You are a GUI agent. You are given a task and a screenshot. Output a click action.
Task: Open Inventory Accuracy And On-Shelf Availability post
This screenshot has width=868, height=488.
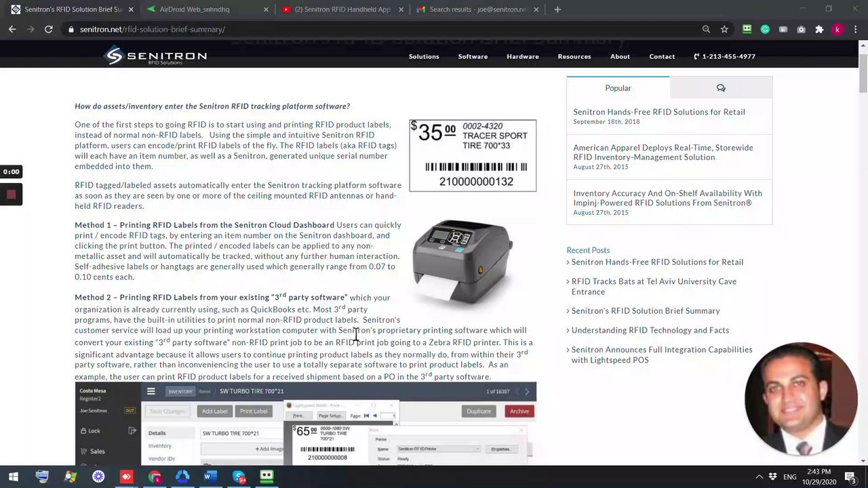click(x=668, y=198)
